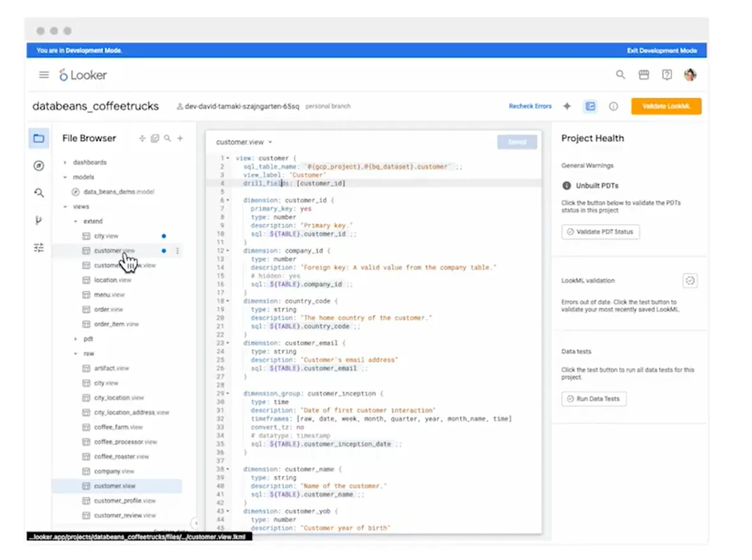The width and height of the screenshot is (752, 560).
Task: Click the plus icon to add a file
Action: pos(180,138)
